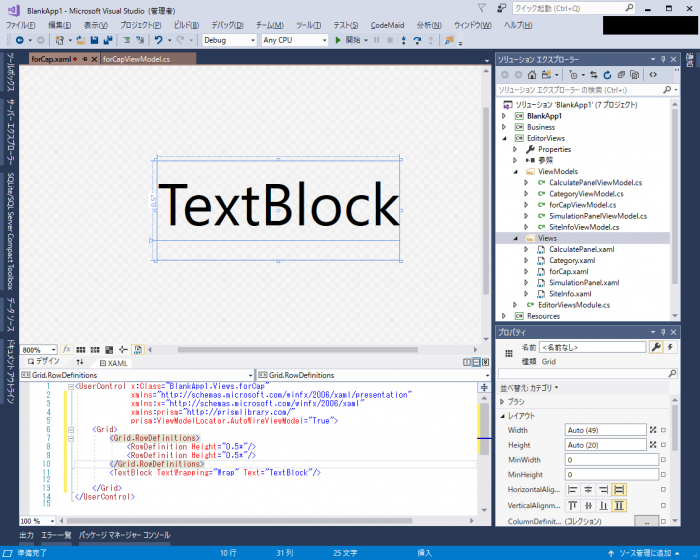
Task: Open the CodeMaid menu
Action: (387, 24)
